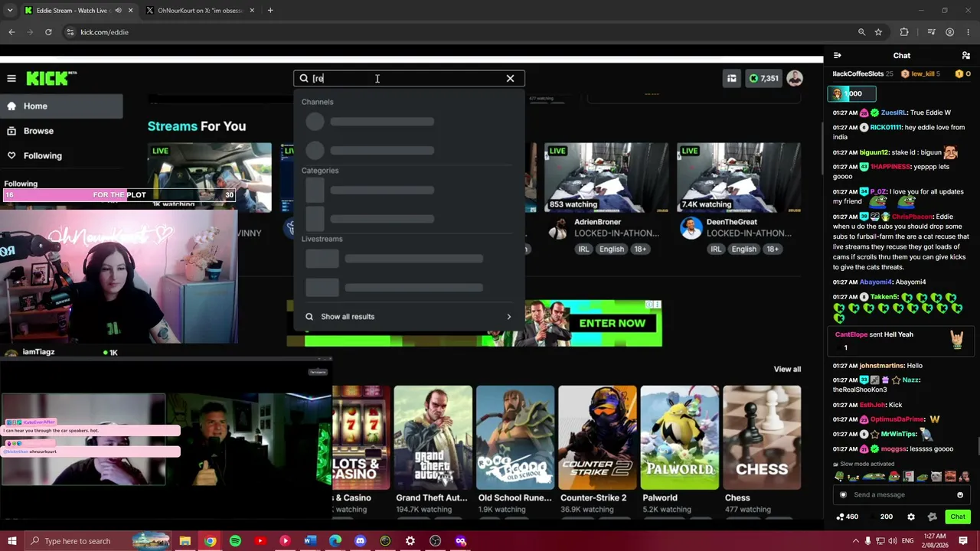Collapse the chat panel with the arrow icon
Viewport: 980px width, 551px height.
coord(838,55)
